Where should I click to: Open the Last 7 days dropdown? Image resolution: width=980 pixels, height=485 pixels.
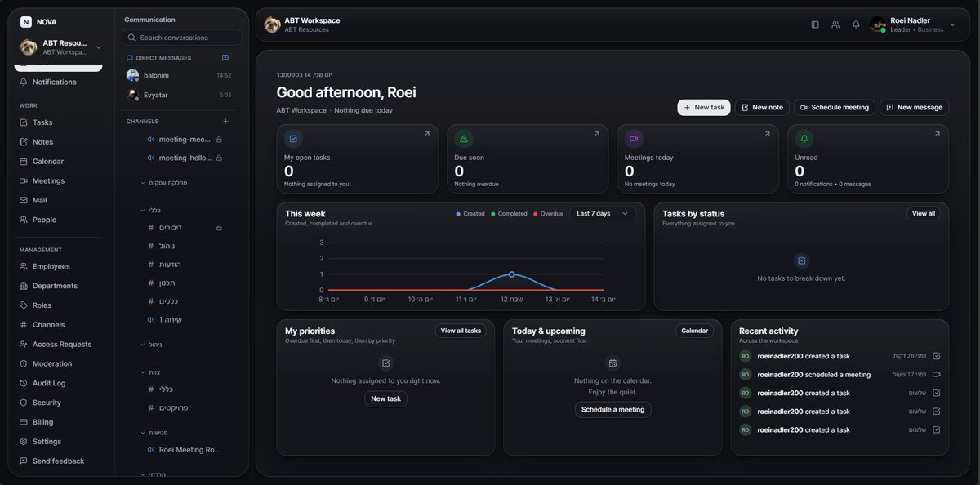tap(603, 214)
